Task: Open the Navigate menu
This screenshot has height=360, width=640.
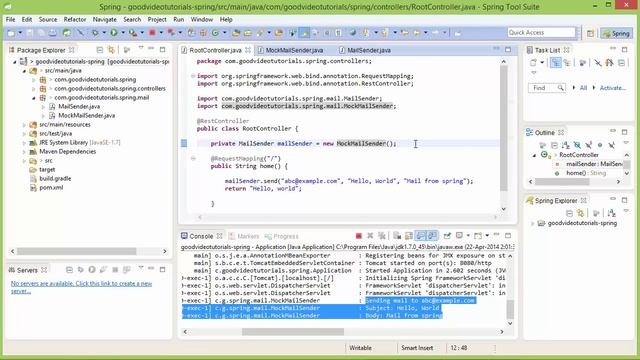Action: 104,19
